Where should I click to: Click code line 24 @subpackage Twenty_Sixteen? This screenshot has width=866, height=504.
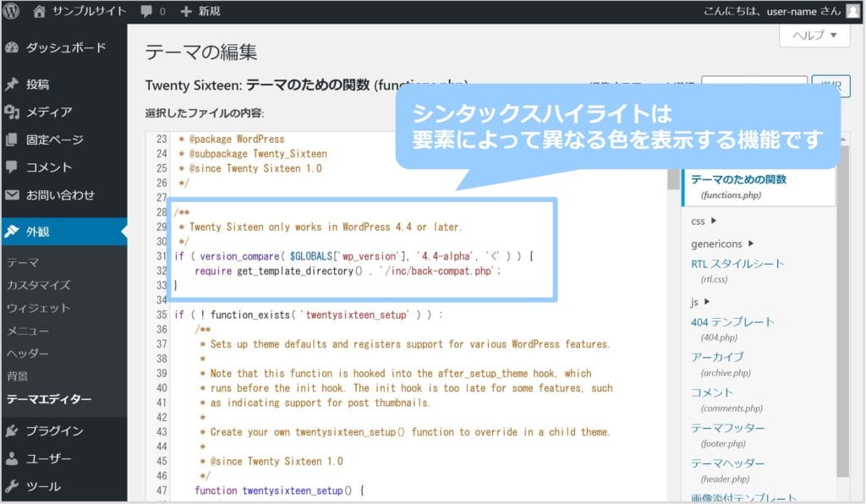click(252, 153)
